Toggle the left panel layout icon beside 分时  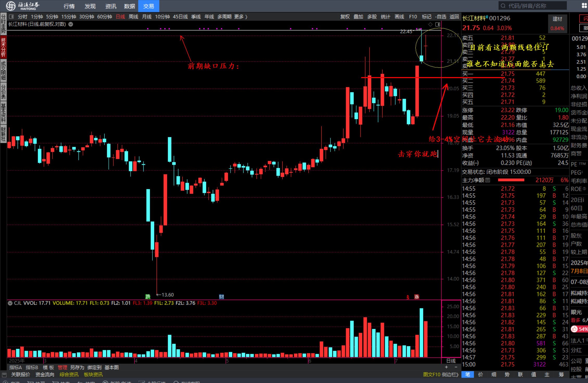point(11,17)
